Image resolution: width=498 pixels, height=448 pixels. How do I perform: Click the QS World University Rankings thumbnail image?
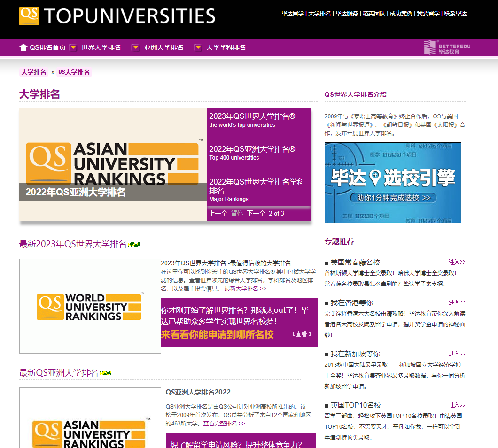pos(90,306)
